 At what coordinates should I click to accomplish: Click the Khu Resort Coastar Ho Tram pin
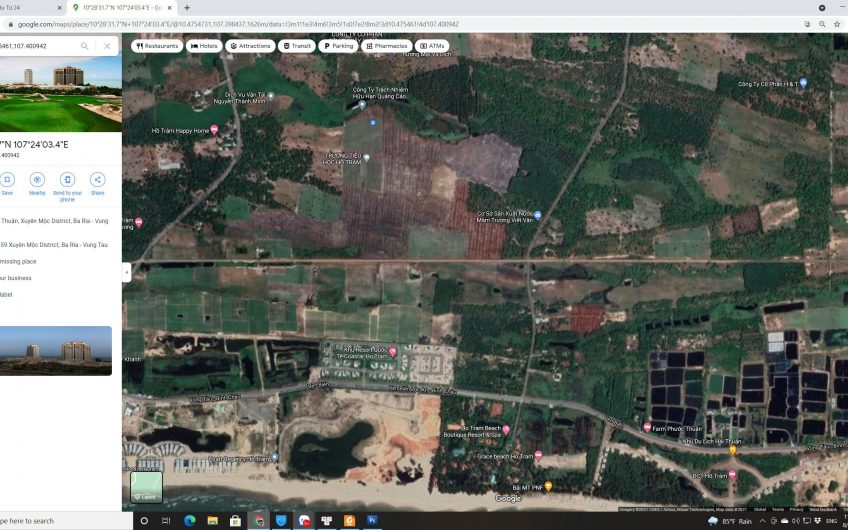pos(393,352)
